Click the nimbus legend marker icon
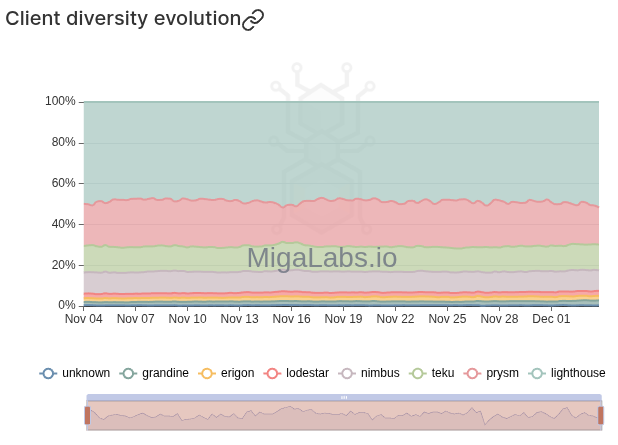The height and width of the screenshot is (445, 618). pos(347,373)
